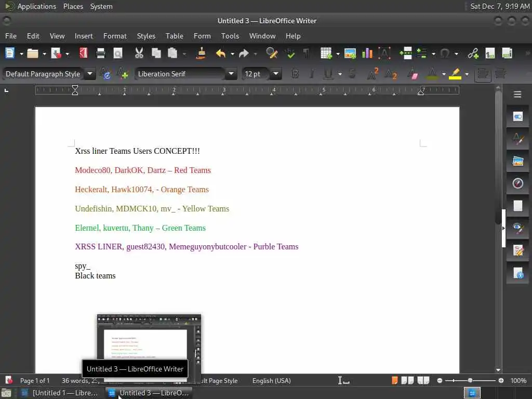This screenshot has width=532, height=399.
Task: Open the Insert menu
Action: point(84,36)
